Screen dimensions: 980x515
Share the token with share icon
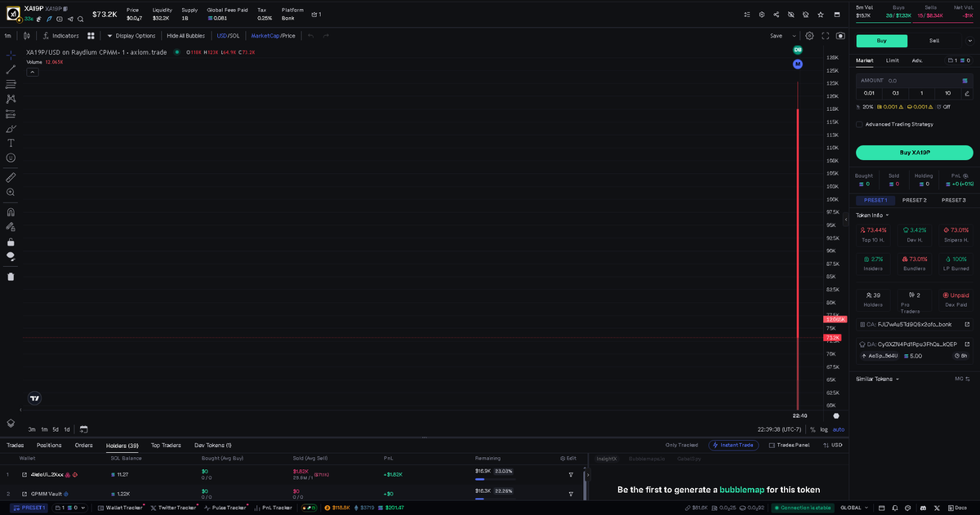pyautogui.click(x=776, y=15)
